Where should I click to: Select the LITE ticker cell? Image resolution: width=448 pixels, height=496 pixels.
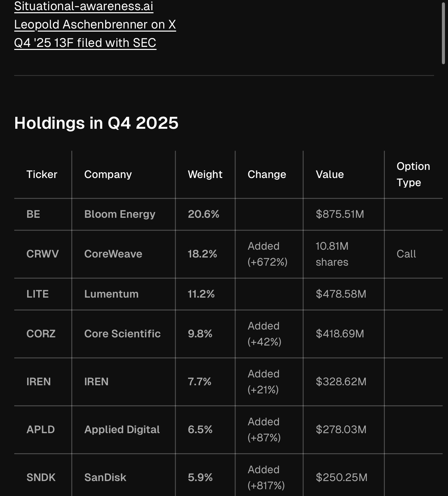[x=37, y=294]
